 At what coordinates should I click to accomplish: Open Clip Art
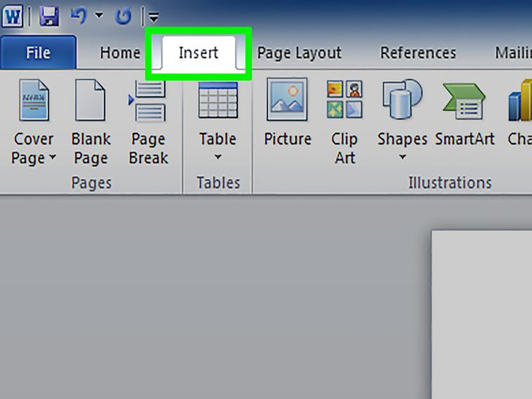344,122
